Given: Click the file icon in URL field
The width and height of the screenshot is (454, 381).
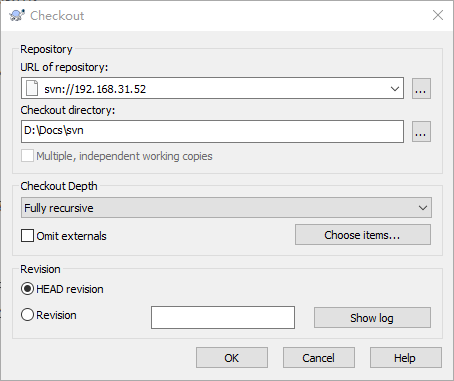Looking at the screenshot, I should (x=32, y=88).
